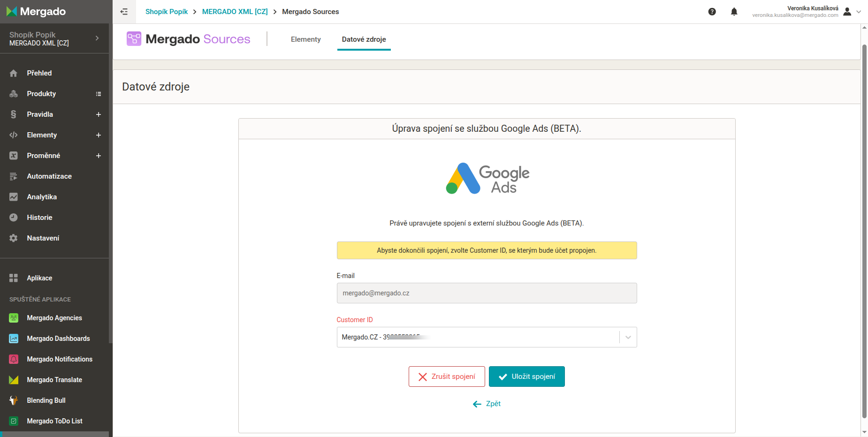Click the Uložit spojení button
The image size is (868, 437).
(526, 377)
